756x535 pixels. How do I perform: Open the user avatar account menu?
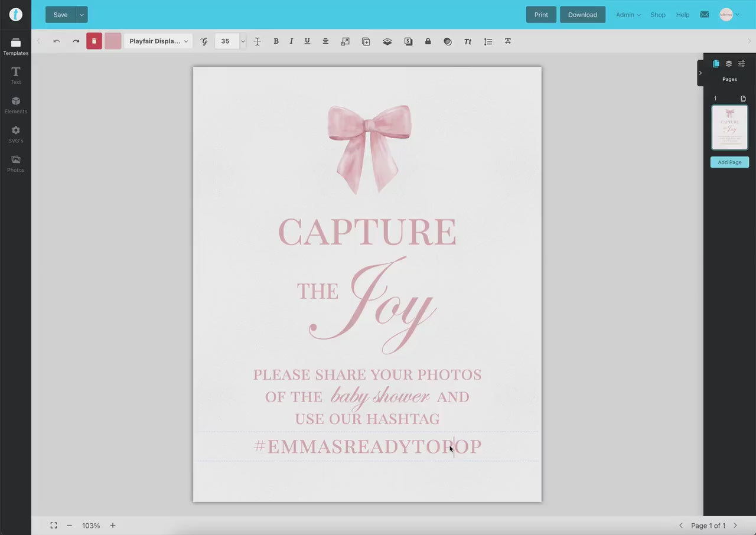(x=729, y=15)
